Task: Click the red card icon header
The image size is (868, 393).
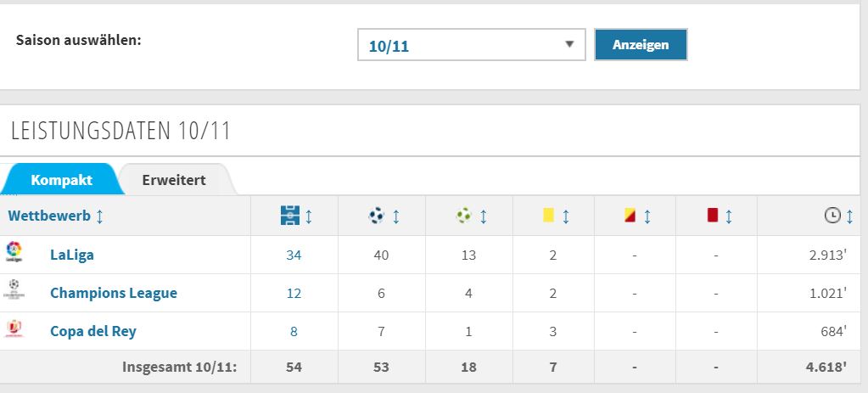Action: tap(713, 216)
